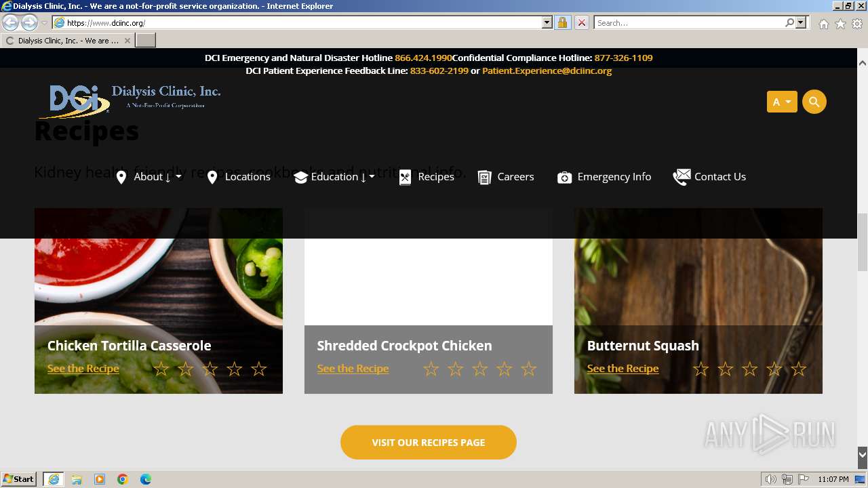The image size is (868, 488).
Task: Click the vertical scrollbar thumb
Action: [x=863, y=242]
